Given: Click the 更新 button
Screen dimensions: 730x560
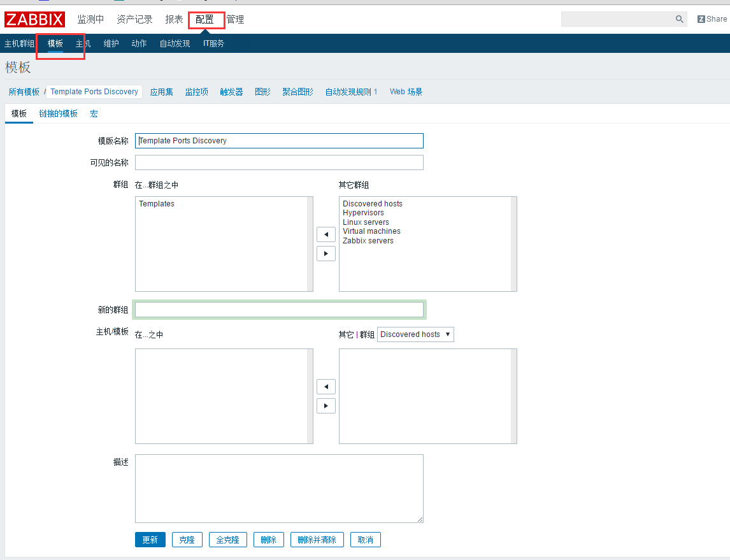Looking at the screenshot, I should click(x=150, y=540).
